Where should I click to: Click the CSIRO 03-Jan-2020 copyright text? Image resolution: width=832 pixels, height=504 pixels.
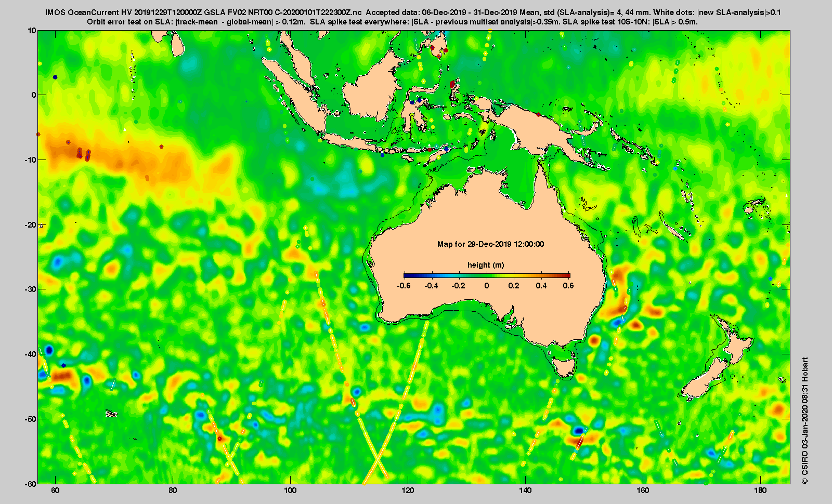[x=805, y=421]
